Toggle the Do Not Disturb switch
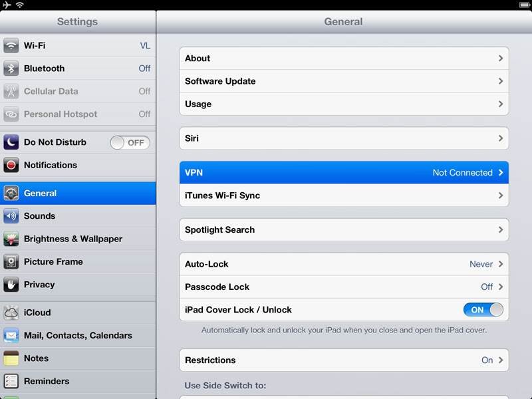Viewport: 532px width, 399px height. tap(130, 142)
